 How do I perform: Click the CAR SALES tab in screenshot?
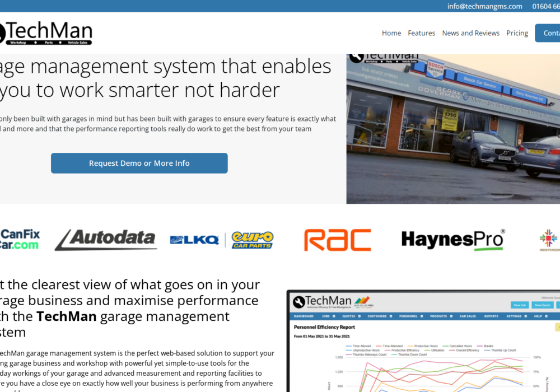[x=468, y=316]
